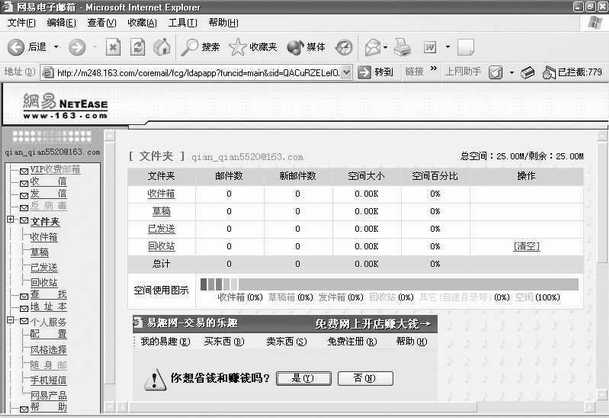The height and width of the screenshot is (418, 609).
Task: Collapse the 文件夹 tree node in sidebar
Action: pyautogui.click(x=10, y=220)
